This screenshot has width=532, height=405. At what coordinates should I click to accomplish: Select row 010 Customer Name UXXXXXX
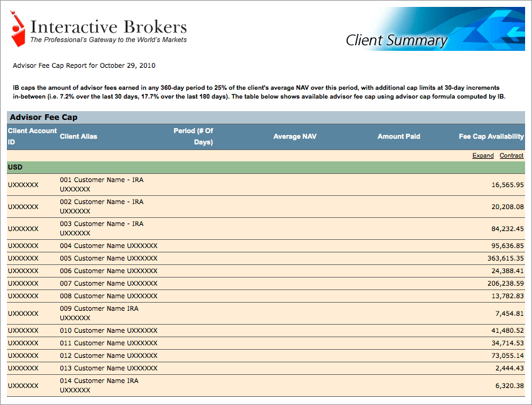coord(266,330)
